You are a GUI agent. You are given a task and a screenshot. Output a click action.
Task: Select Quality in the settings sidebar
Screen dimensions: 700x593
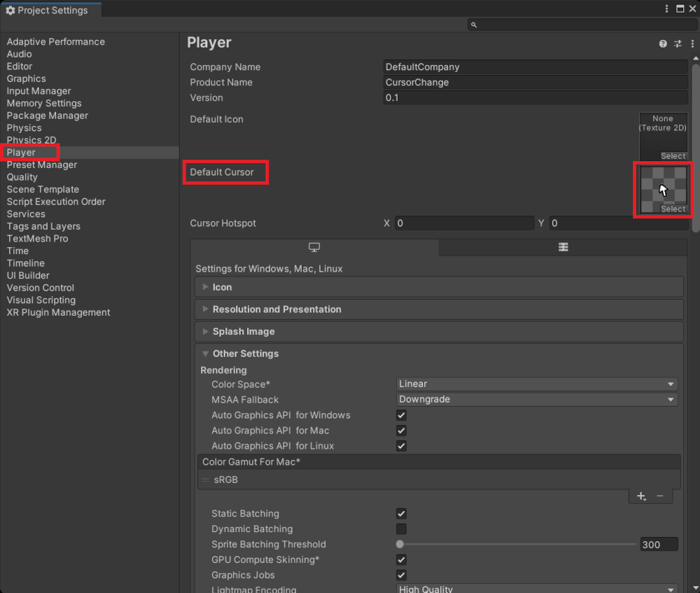coord(22,177)
